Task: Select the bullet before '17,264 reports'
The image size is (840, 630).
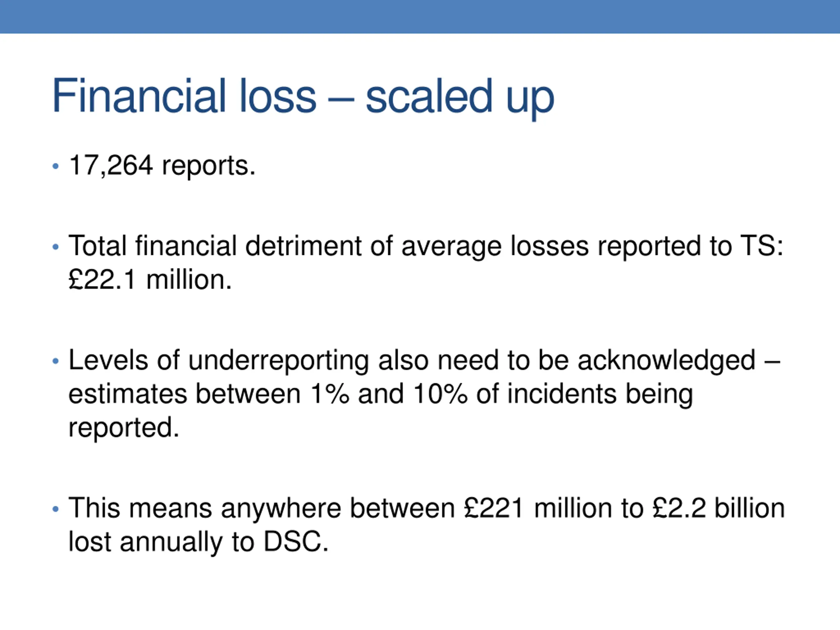Action: tap(55, 166)
